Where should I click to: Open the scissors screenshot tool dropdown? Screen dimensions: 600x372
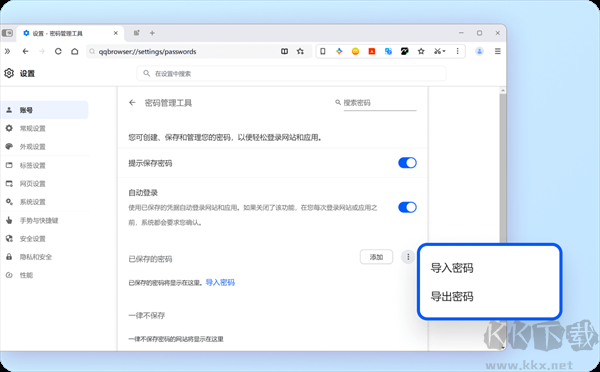[439, 51]
